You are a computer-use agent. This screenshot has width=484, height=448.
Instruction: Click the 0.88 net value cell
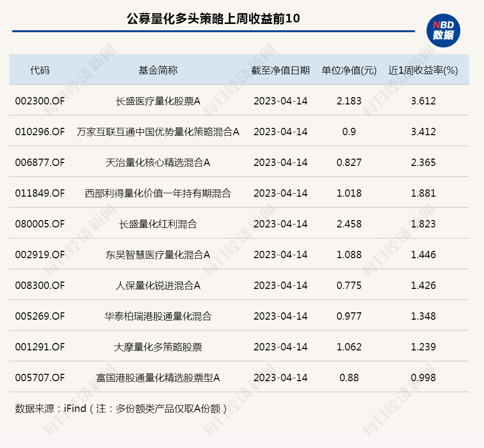coord(349,378)
